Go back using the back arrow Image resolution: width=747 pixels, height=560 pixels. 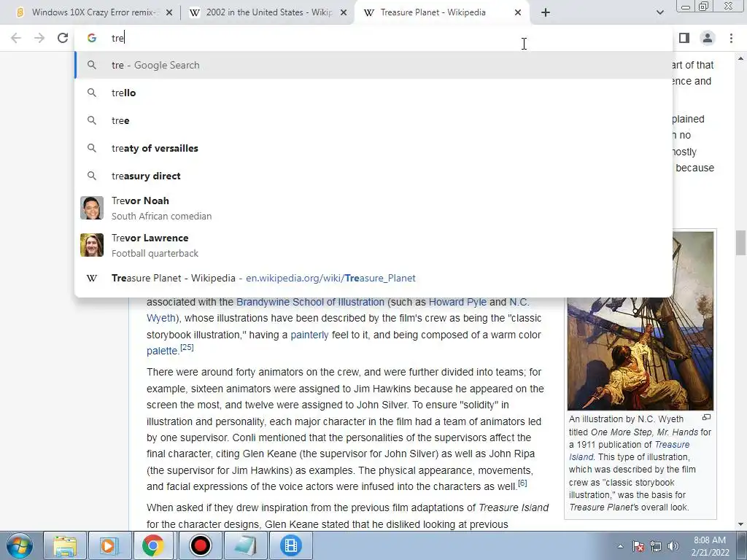pos(16,38)
